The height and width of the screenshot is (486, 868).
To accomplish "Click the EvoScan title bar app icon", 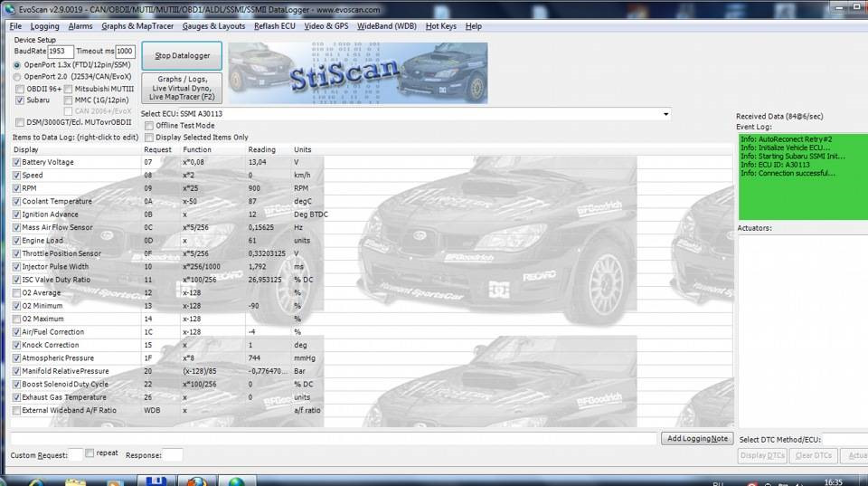I will pyautogui.click(x=8, y=8).
